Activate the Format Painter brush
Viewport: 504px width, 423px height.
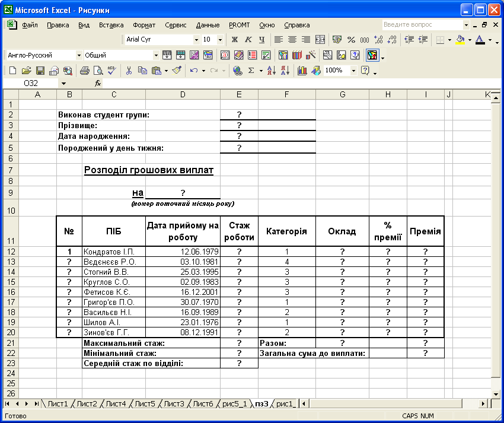(177, 71)
